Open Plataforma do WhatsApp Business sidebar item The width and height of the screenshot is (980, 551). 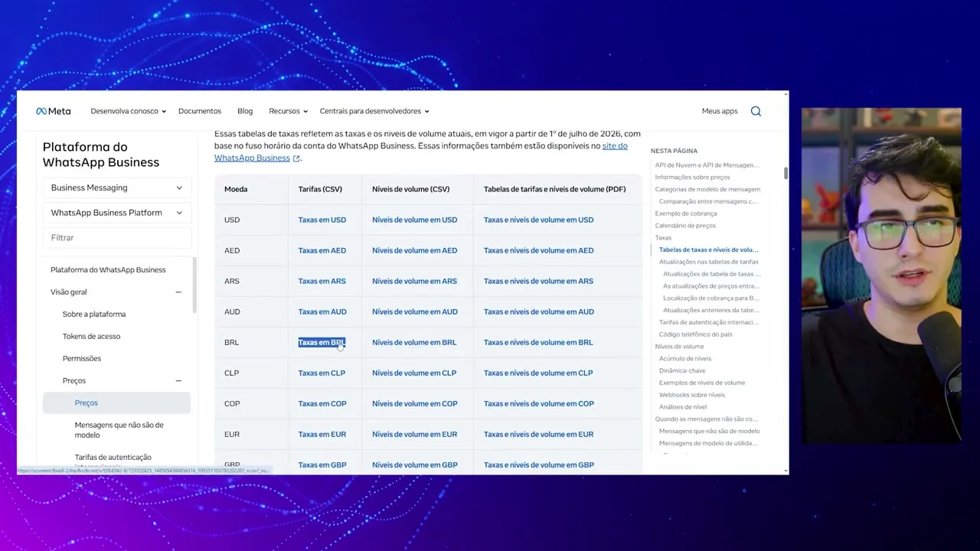108,269
